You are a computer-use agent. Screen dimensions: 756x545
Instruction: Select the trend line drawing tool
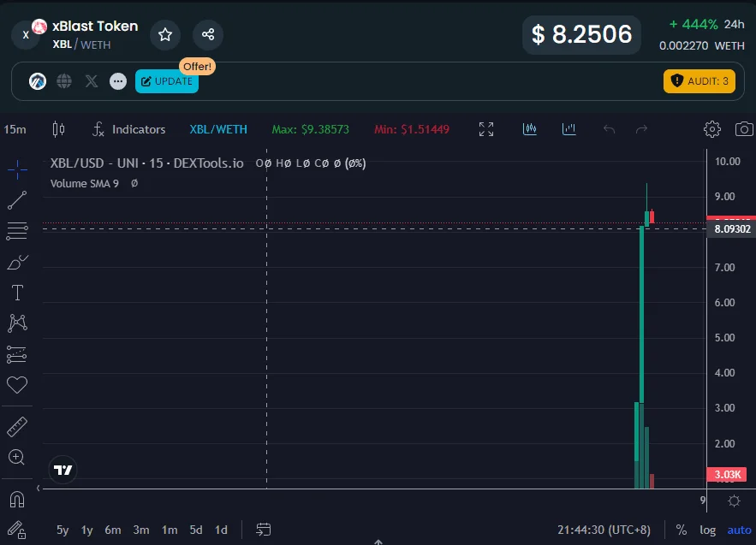[x=17, y=200]
